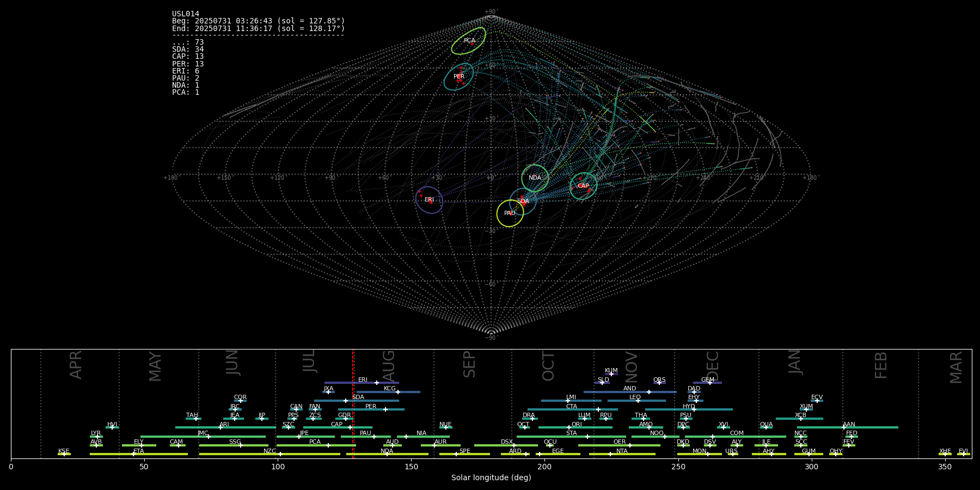Click the URS shower bar in the timeline
The height and width of the screenshot is (490, 980).
[x=733, y=454]
